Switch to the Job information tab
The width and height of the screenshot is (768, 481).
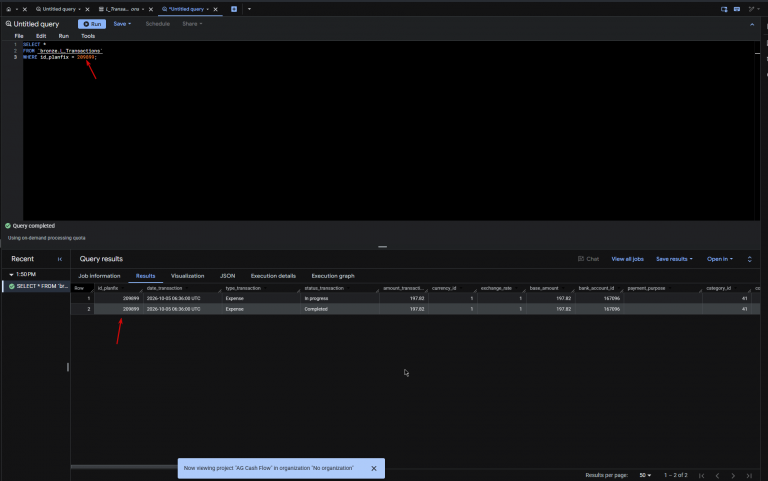pos(99,276)
